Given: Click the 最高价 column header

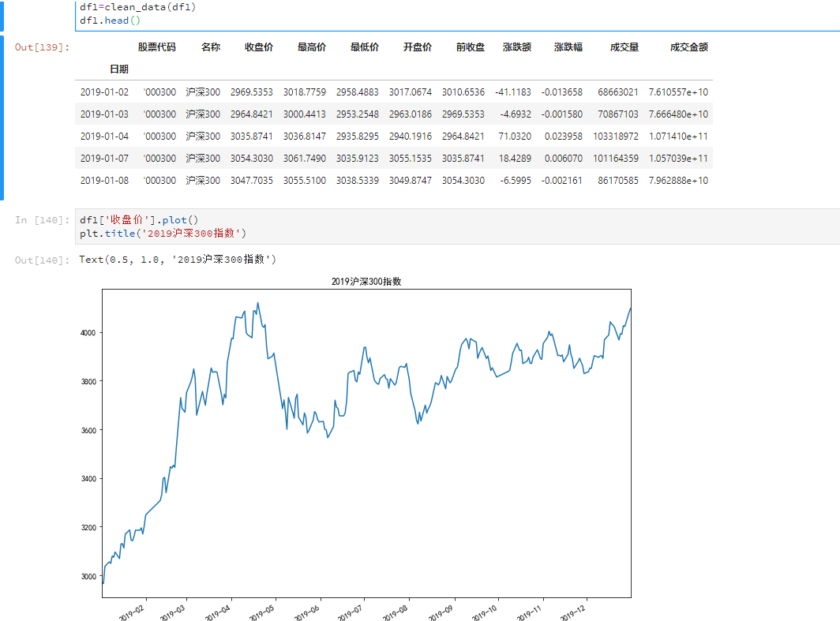Looking at the screenshot, I should tap(311, 47).
